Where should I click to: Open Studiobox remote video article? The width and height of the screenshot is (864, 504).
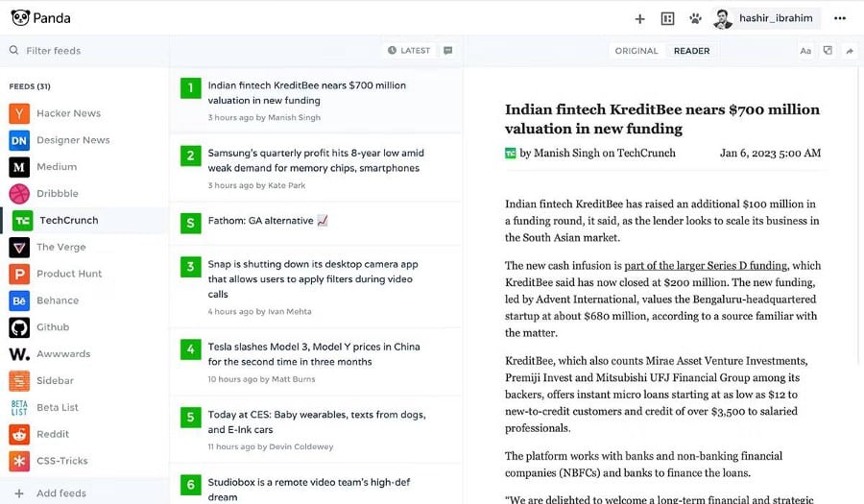[x=316, y=486]
